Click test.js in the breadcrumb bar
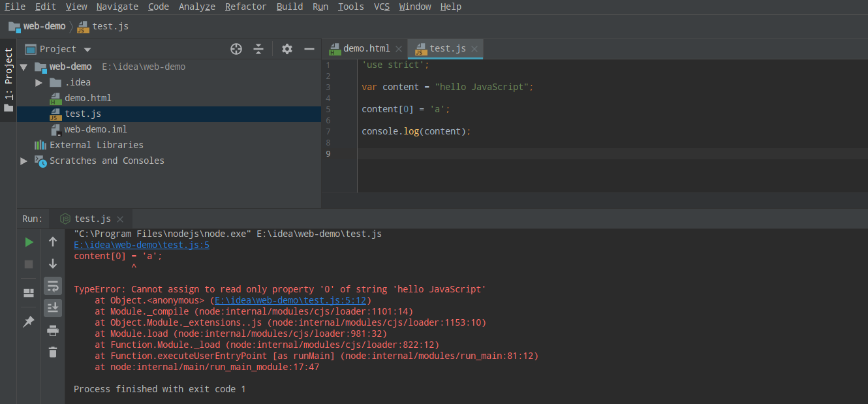Screen dimensions: 868x404 tap(102, 26)
